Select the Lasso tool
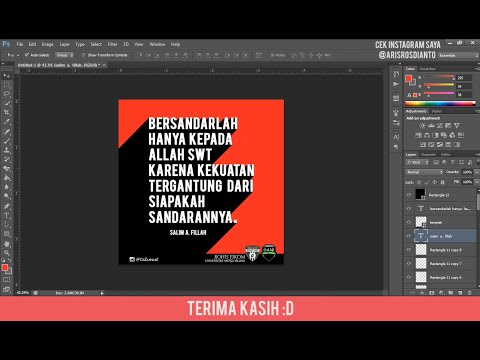The width and height of the screenshot is (480, 360). (x=7, y=94)
